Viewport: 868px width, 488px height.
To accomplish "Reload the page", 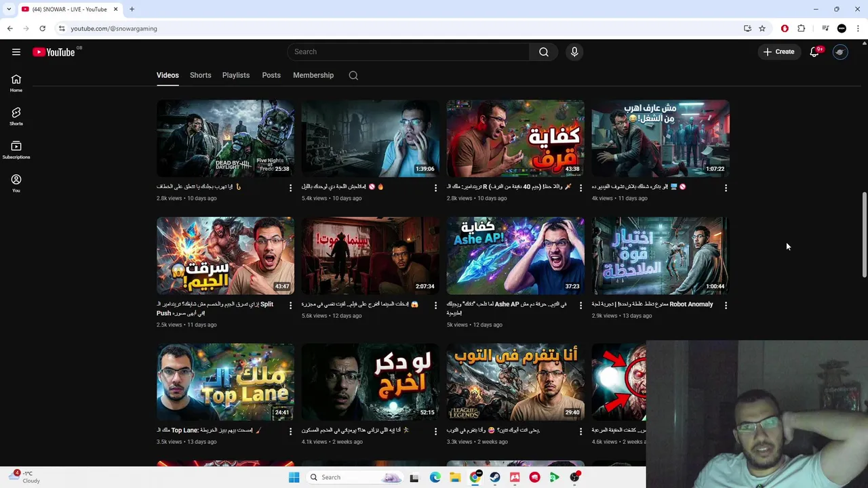I will (42, 28).
